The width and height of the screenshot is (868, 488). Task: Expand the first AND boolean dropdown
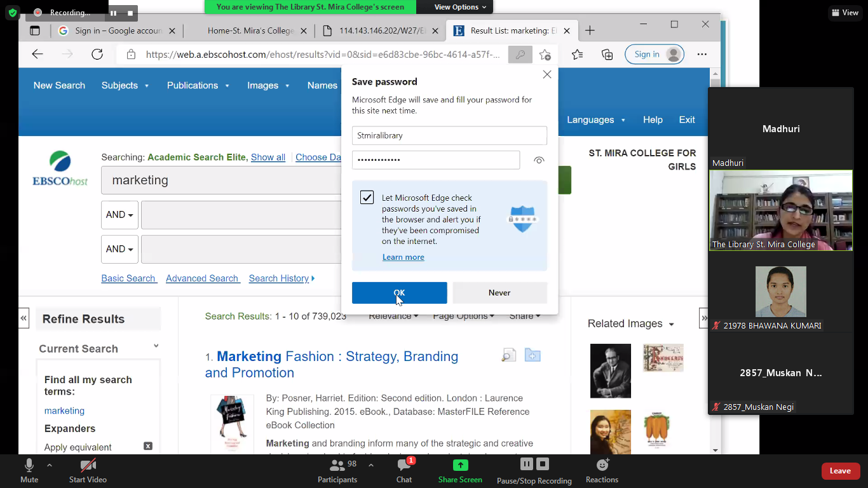tap(119, 215)
